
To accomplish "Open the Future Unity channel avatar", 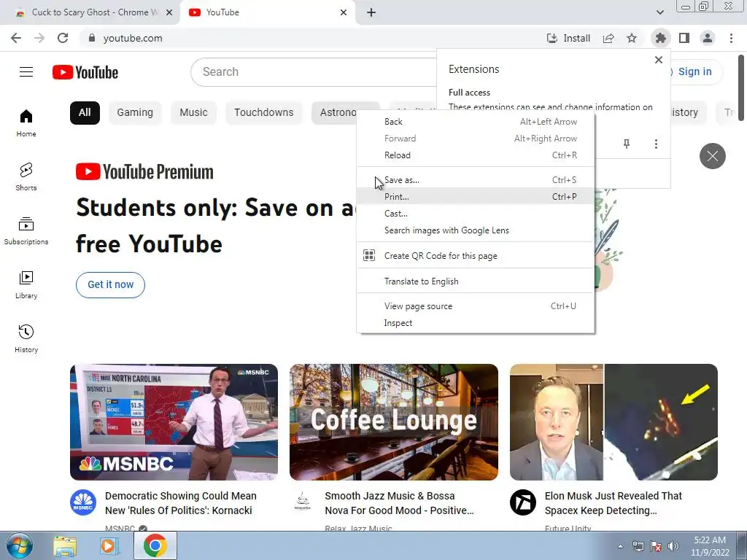I will pyautogui.click(x=523, y=502).
